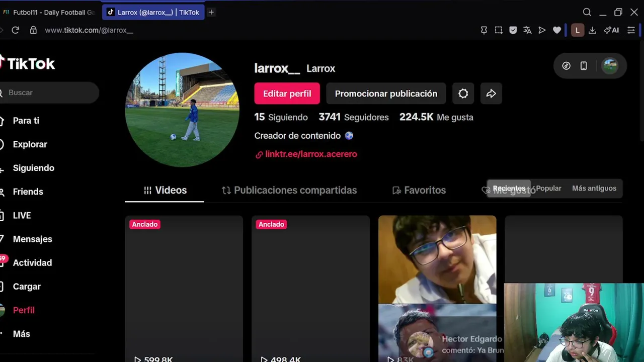
Task: Go to Explorar in the sidebar
Action: (30, 144)
